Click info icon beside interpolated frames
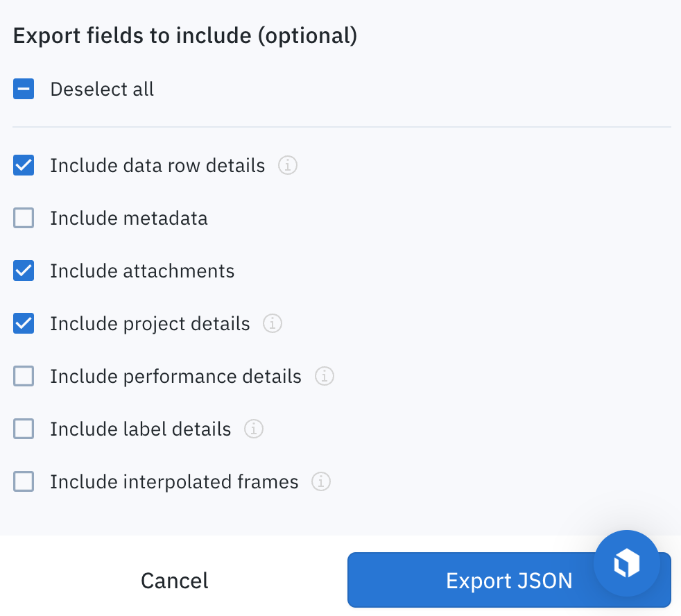The image size is (681, 616). tap(321, 481)
